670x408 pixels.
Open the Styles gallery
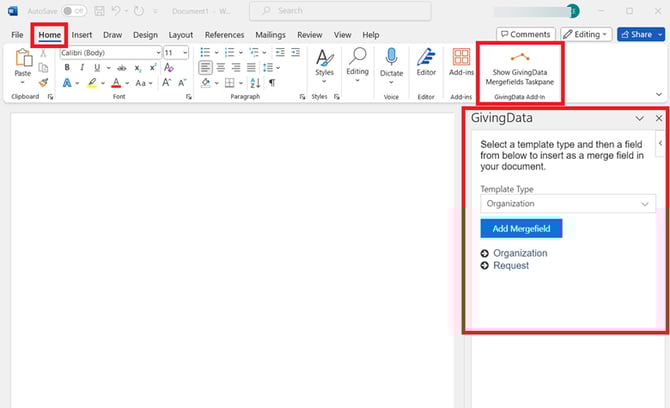coord(324,62)
